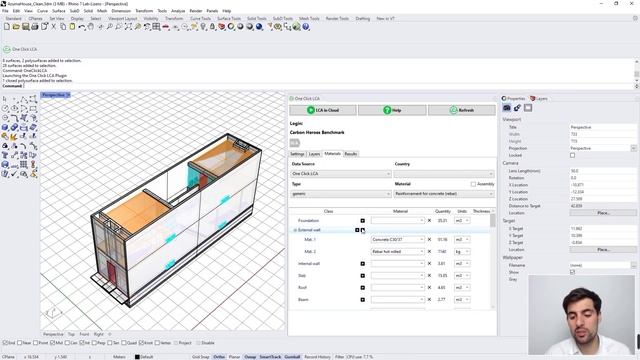Switch to the Top viewport tab
Image resolution: width=640 pixels, height=360 pixels.
click(71, 334)
